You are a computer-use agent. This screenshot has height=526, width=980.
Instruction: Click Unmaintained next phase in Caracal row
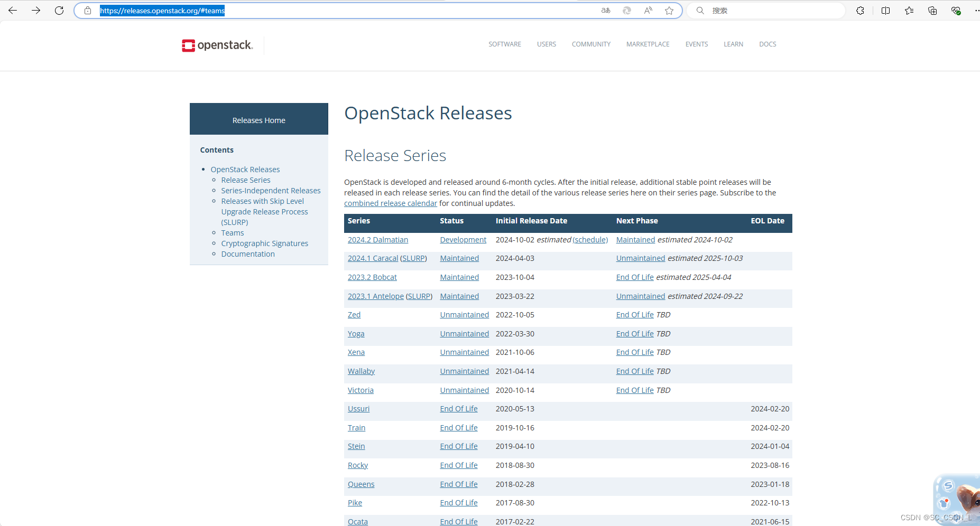641,258
